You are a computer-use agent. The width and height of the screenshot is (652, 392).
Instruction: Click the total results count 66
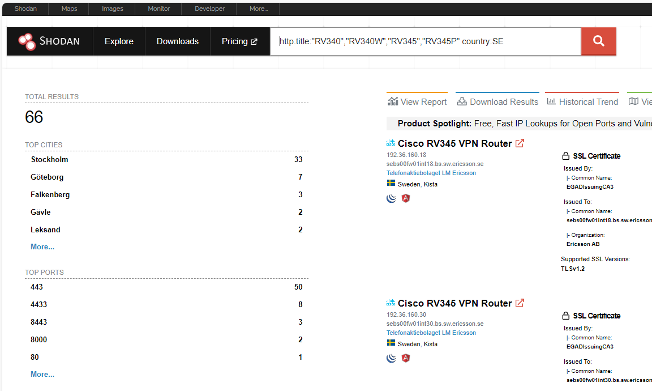[34, 117]
